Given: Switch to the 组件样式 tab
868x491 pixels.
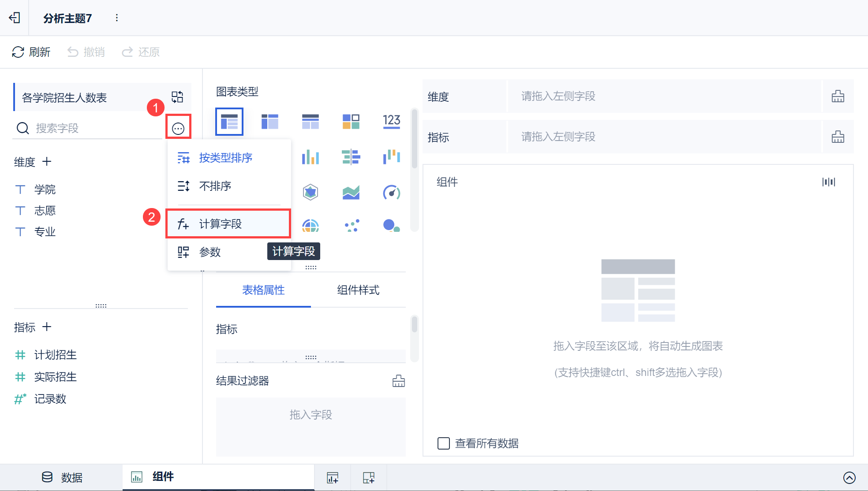Looking at the screenshot, I should tap(358, 290).
